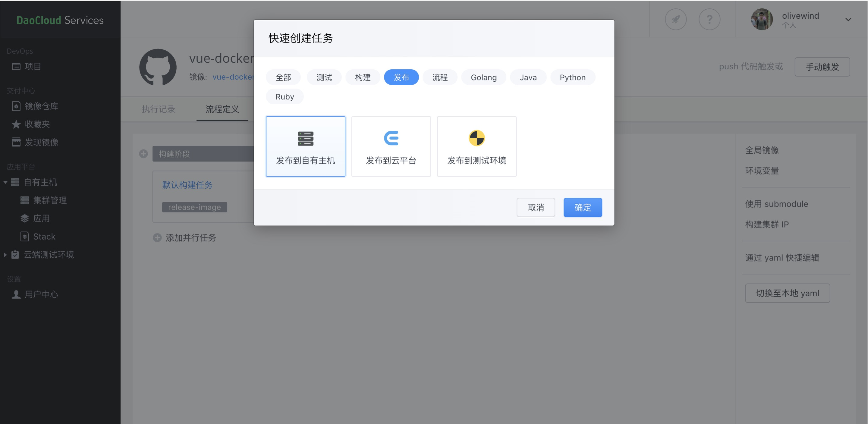Pick the 发布到测试环境 test environment card
This screenshot has width=868, height=424.
pyautogui.click(x=476, y=146)
